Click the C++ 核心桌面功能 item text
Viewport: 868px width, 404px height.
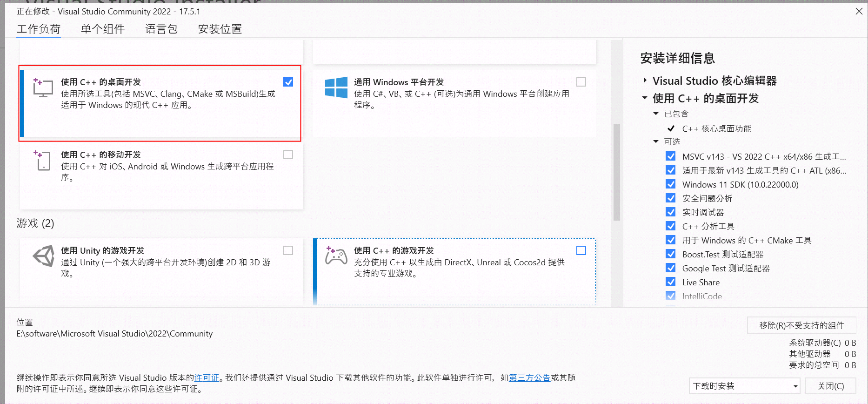click(x=717, y=128)
